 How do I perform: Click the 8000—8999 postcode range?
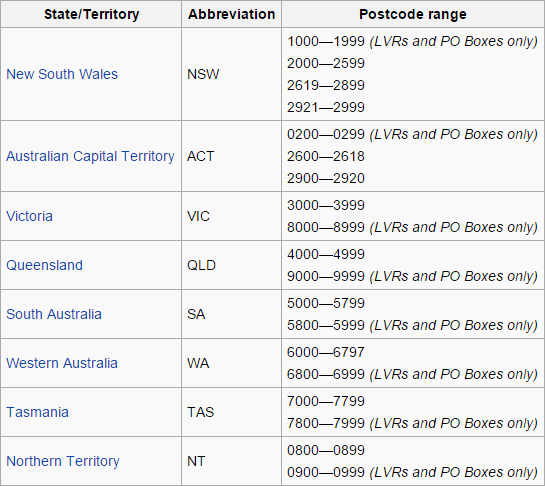(x=326, y=227)
